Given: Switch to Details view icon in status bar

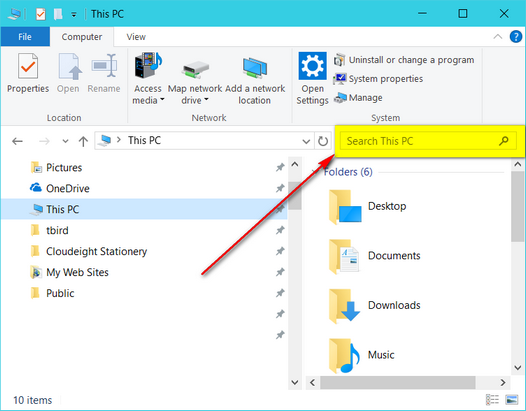Looking at the screenshot, I should pyautogui.click(x=492, y=400).
